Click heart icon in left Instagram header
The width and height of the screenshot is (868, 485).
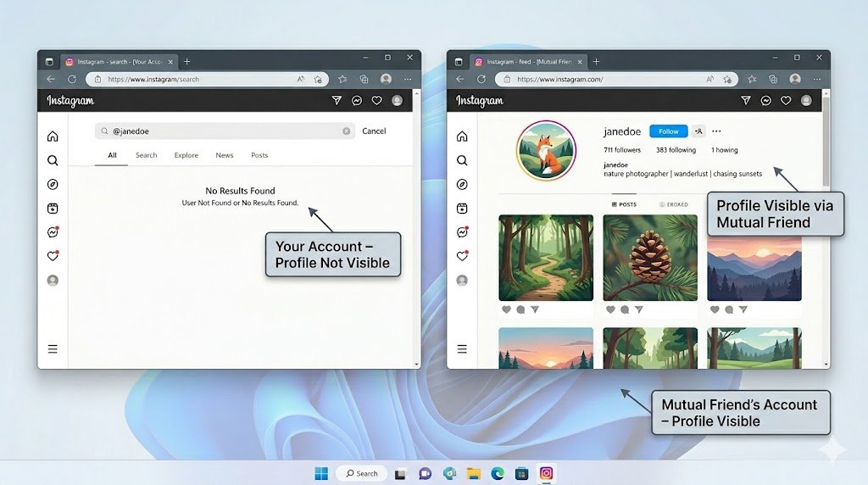point(377,100)
